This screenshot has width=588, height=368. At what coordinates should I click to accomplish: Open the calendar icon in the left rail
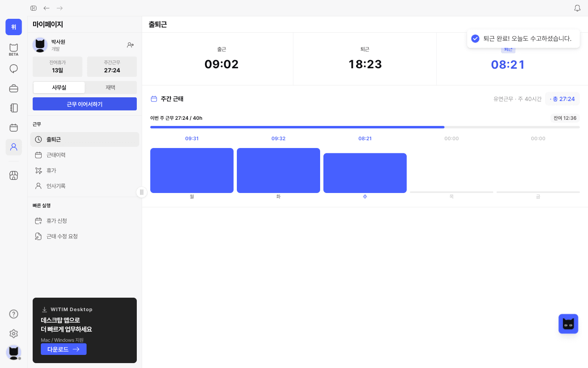13,128
